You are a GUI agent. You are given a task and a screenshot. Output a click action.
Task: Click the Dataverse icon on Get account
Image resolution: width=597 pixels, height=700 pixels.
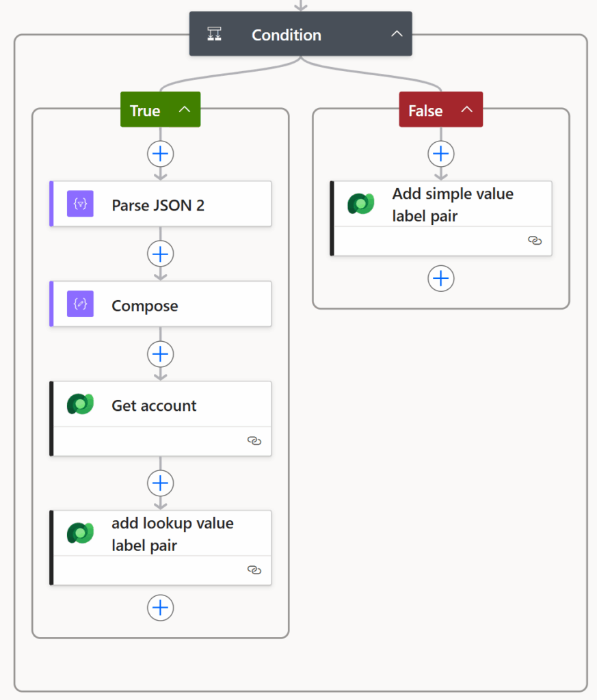pyautogui.click(x=80, y=405)
